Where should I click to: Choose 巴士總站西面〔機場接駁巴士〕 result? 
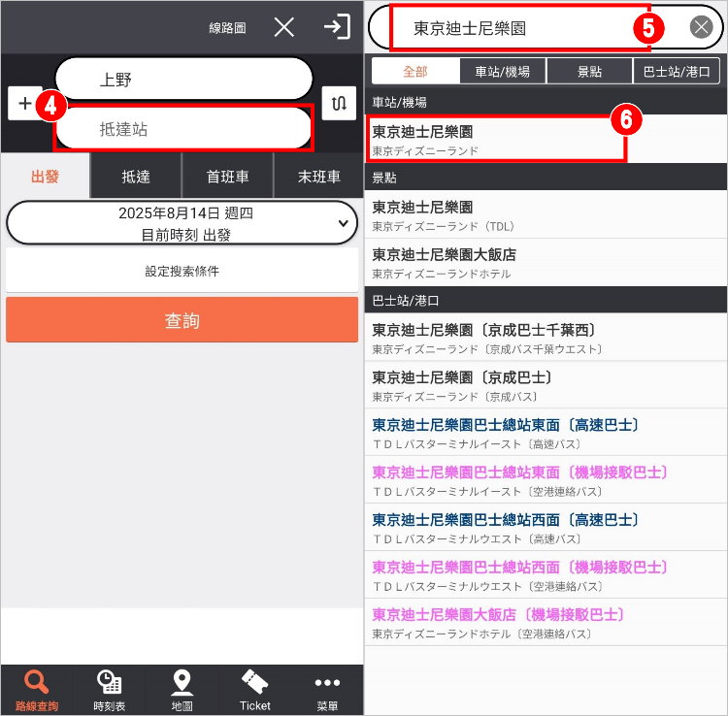coord(546,575)
